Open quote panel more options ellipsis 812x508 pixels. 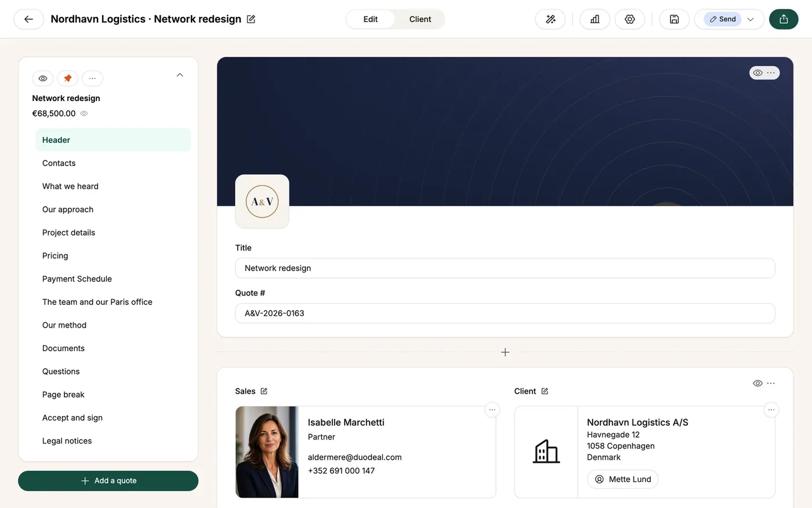tap(92, 78)
